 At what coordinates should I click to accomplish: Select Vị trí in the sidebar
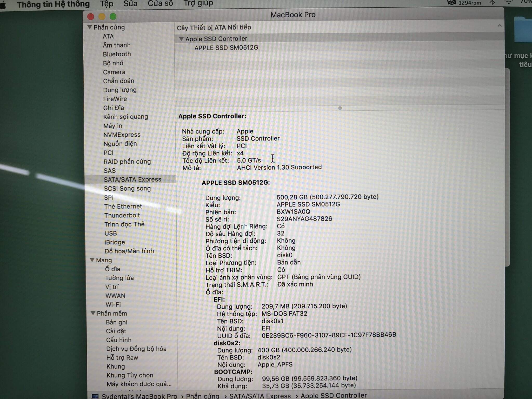[112, 287]
